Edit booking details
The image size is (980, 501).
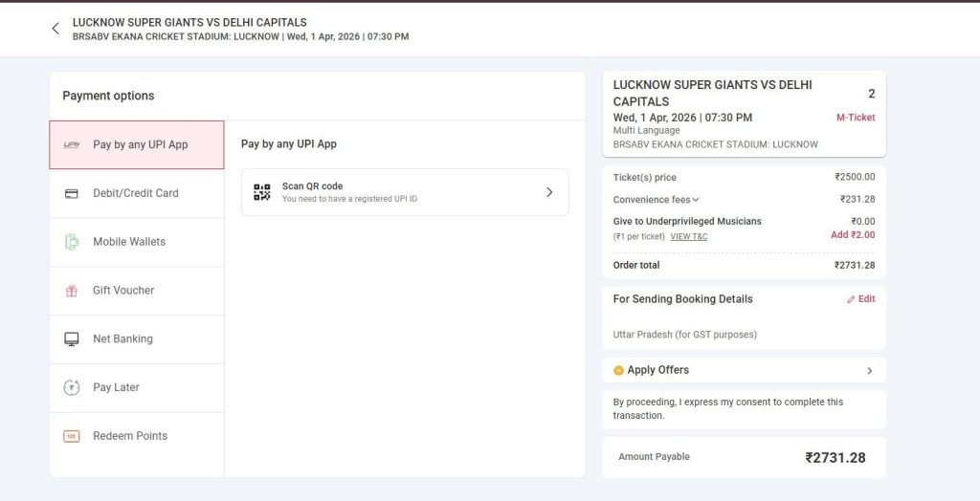coord(861,299)
